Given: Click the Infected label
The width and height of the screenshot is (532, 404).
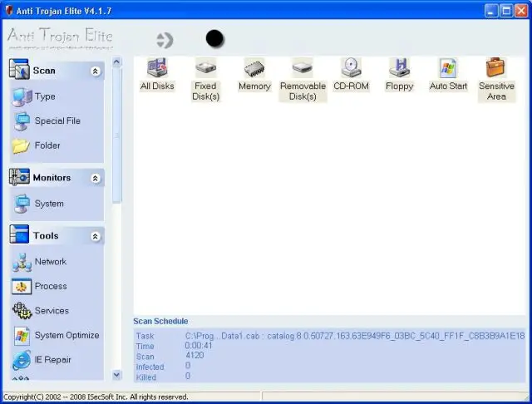Looking at the screenshot, I should pyautogui.click(x=150, y=367).
